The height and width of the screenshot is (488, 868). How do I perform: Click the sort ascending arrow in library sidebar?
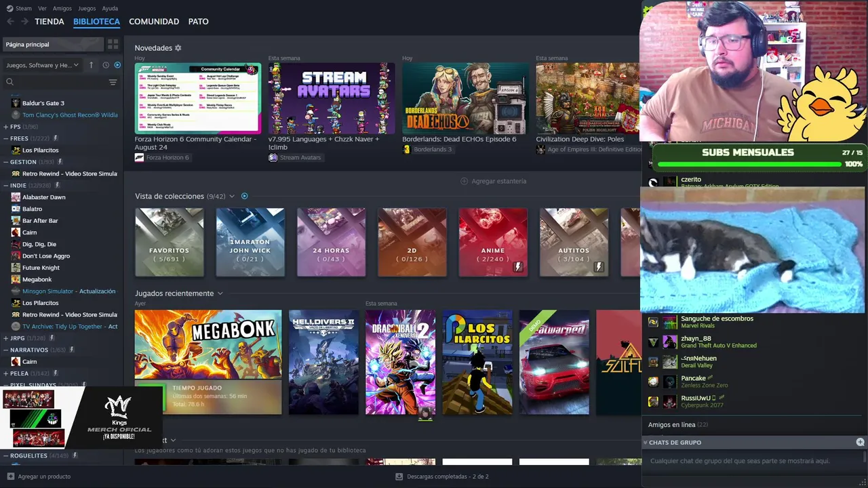tap(91, 65)
